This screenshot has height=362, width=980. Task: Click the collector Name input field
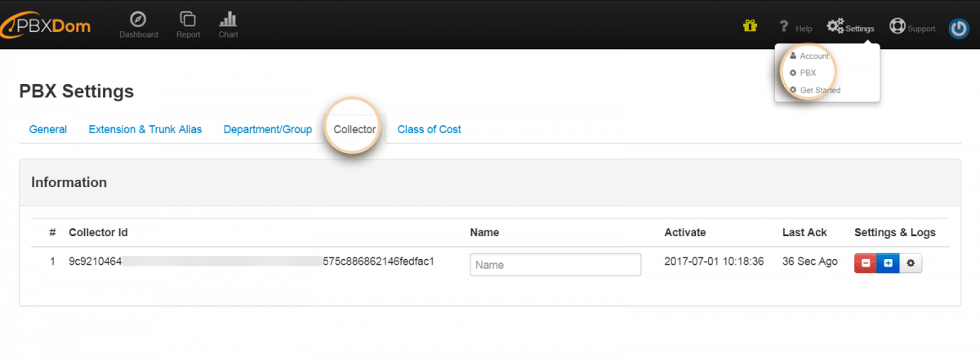point(555,265)
